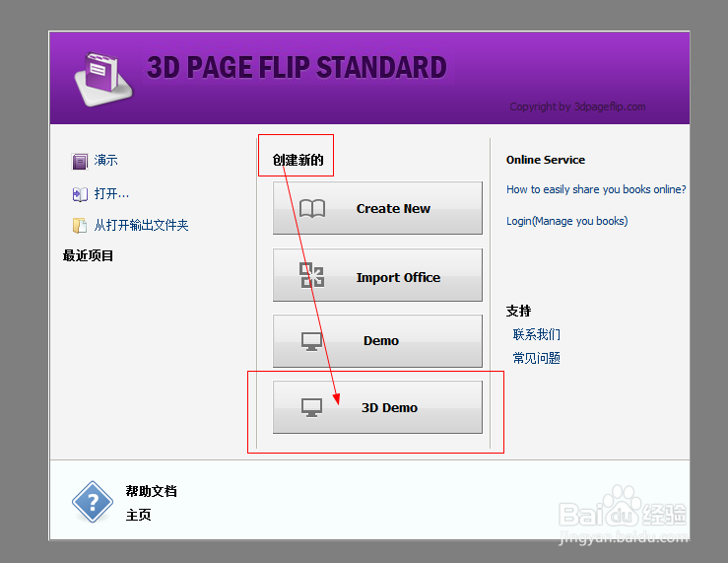
Task: Click the Online Service heading
Action: tap(546, 160)
